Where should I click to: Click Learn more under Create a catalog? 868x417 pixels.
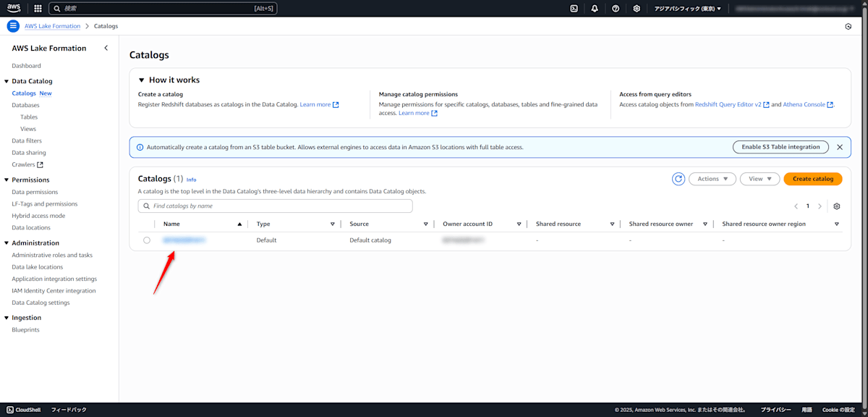[319, 104]
